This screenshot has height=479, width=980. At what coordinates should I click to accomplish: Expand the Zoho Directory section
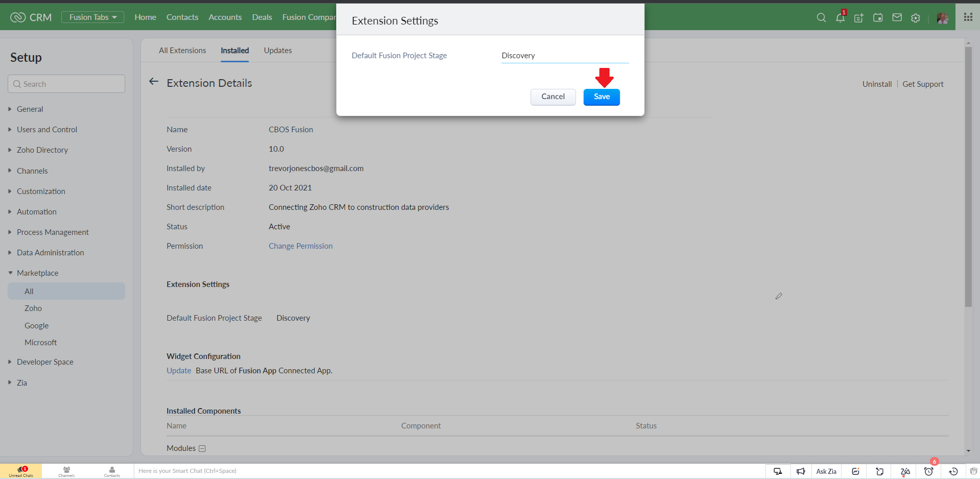click(x=42, y=150)
